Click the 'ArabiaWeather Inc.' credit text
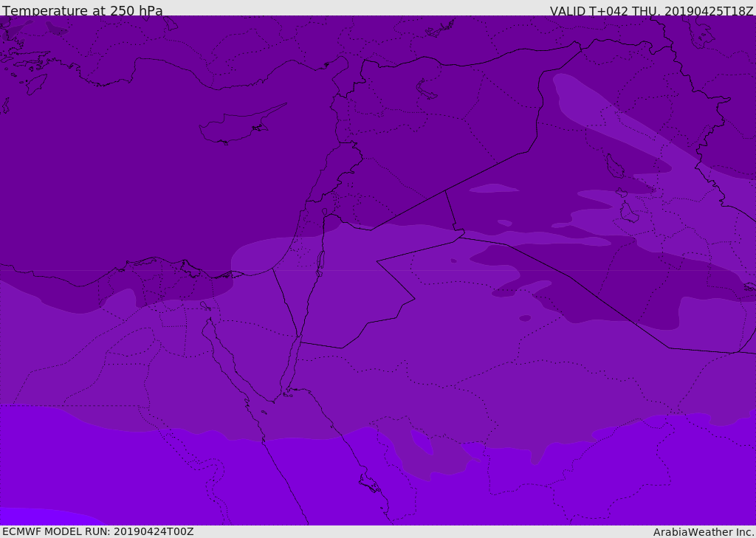This screenshot has height=538, width=756. coord(703,532)
